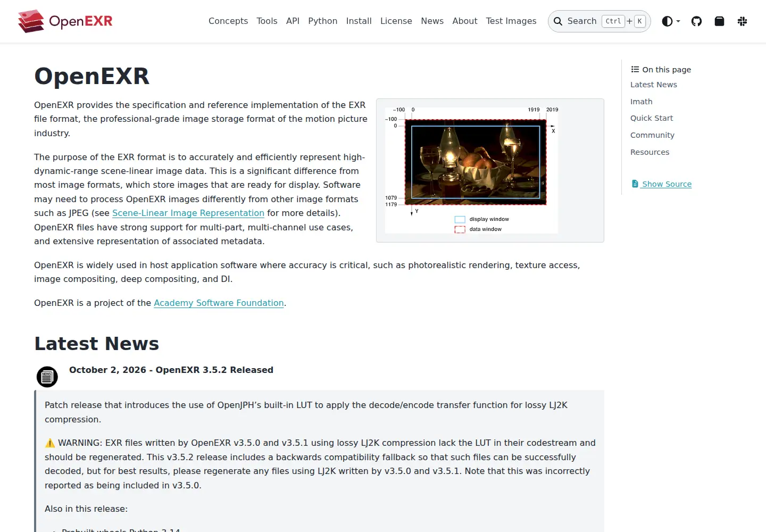
Task: Open the Tools menu item
Action: 267,21
